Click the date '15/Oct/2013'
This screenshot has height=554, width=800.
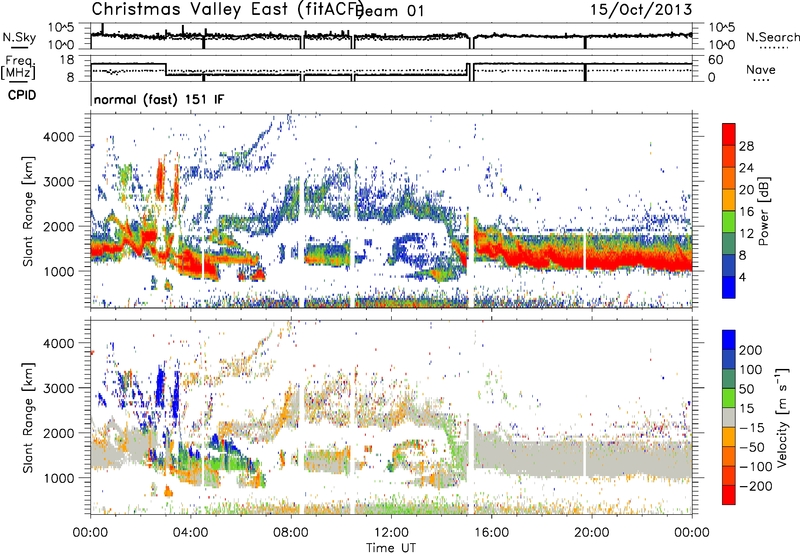coord(641,9)
